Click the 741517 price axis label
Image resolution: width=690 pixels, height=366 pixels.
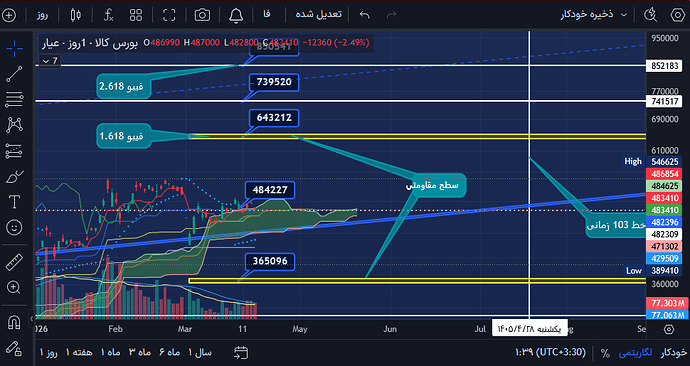coord(664,102)
